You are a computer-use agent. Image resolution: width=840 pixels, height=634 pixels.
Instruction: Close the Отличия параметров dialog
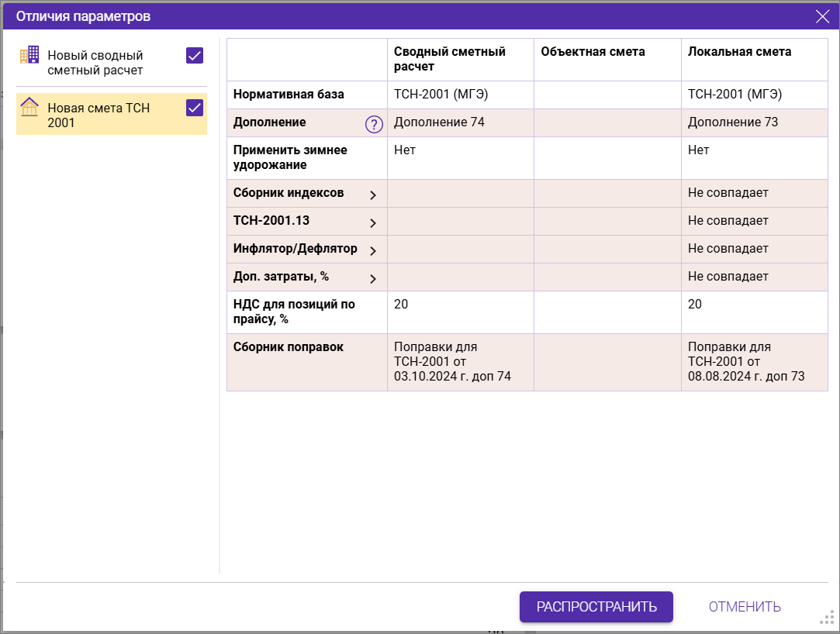tap(822, 16)
